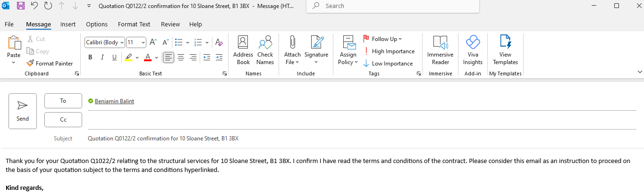Open Follow Up flag menu

click(x=382, y=39)
